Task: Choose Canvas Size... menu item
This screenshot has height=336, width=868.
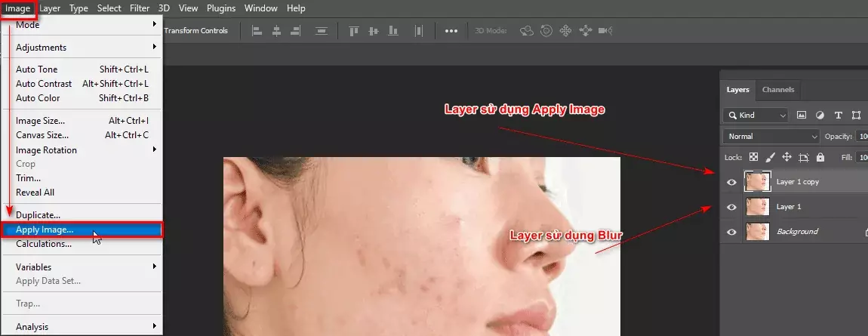Action: point(82,135)
